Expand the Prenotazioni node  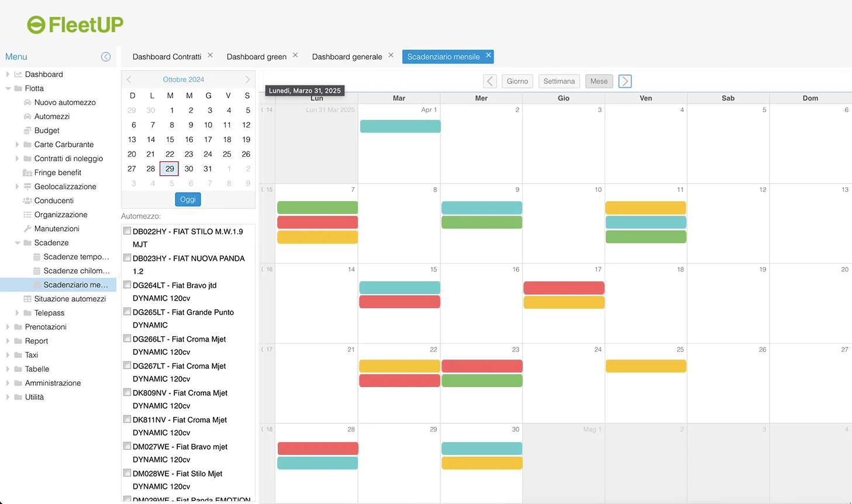coord(8,327)
